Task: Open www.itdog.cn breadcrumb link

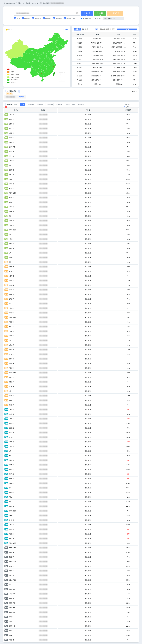Action: pos(10,3)
